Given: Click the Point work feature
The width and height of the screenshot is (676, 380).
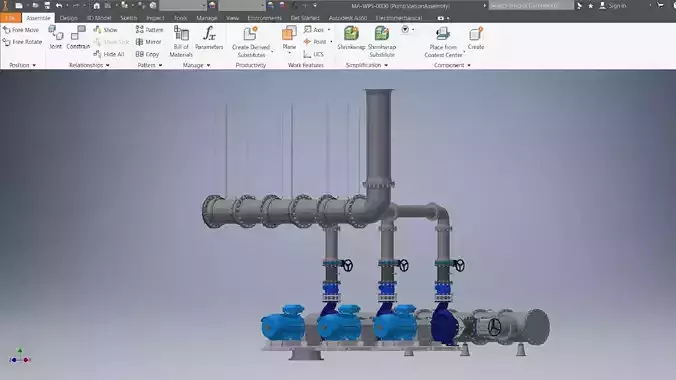Looking at the screenshot, I should 315,42.
